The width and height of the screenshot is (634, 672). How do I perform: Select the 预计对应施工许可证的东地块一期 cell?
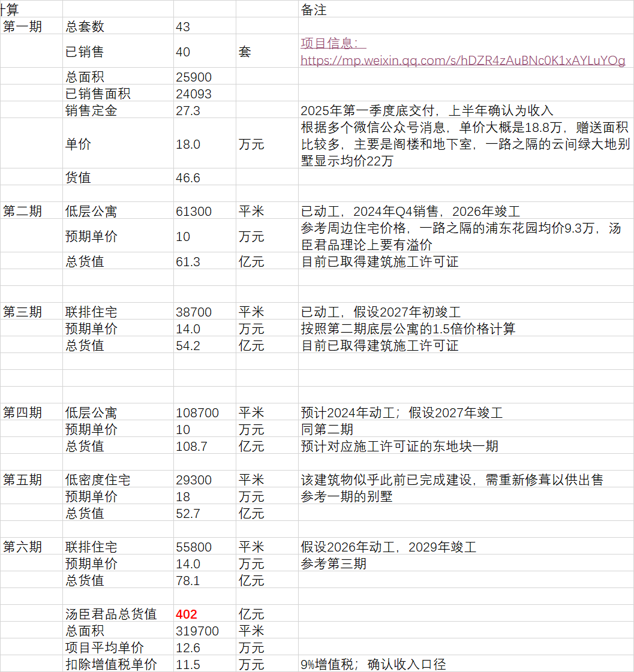tap(466, 446)
